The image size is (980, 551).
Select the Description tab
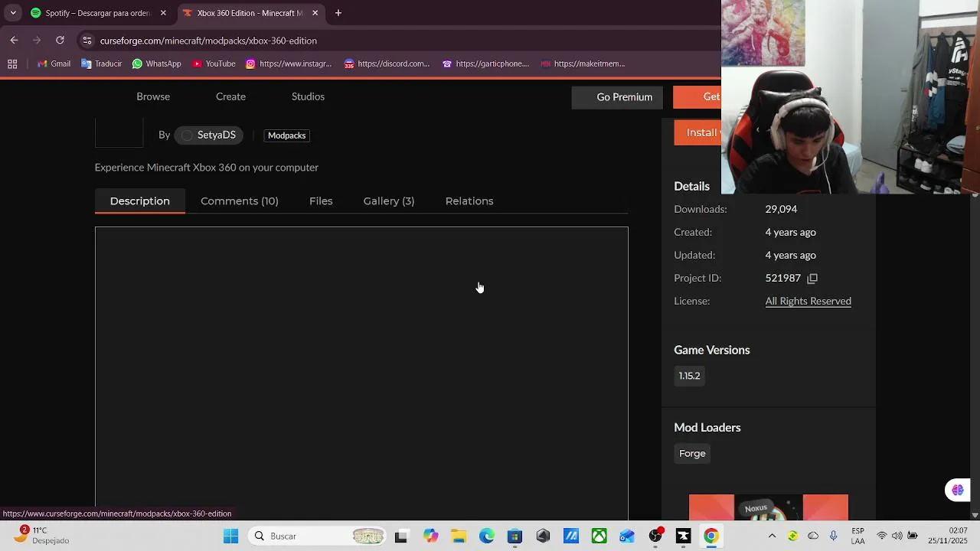point(139,201)
